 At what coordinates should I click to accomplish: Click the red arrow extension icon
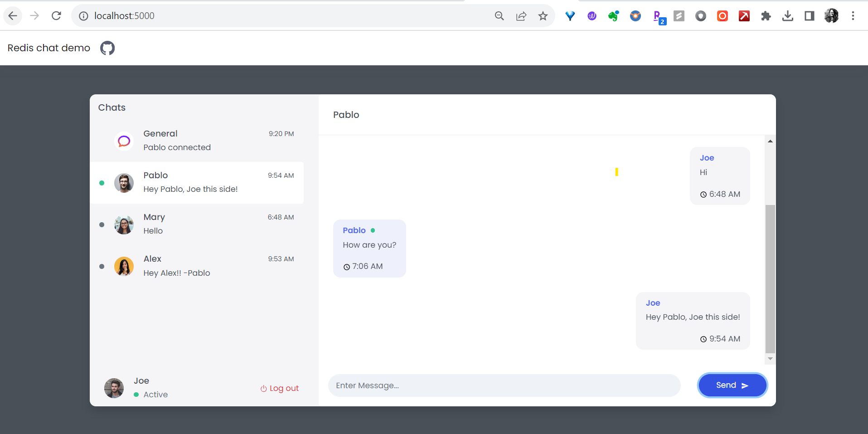tap(744, 16)
